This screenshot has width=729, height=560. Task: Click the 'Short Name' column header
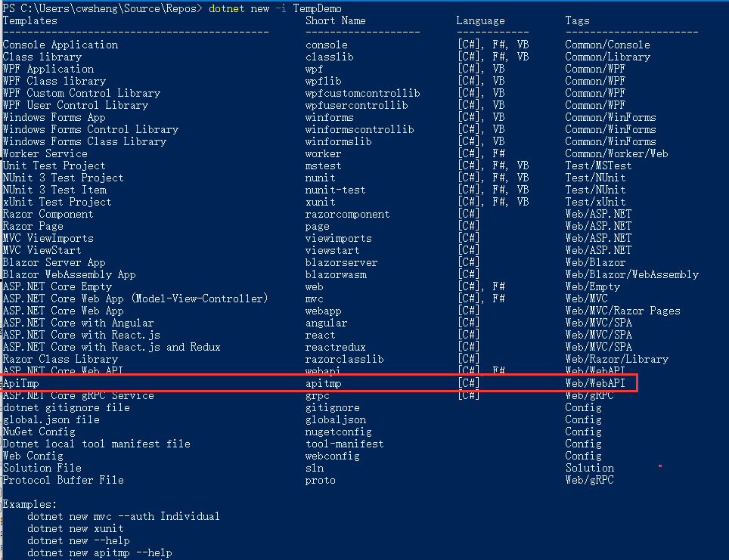335,20
